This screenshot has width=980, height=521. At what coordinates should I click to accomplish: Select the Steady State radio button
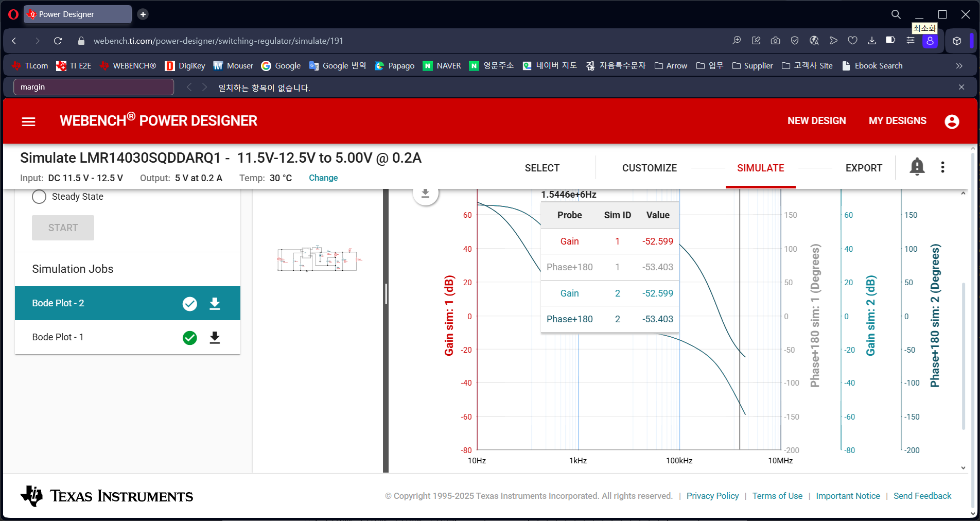click(39, 197)
